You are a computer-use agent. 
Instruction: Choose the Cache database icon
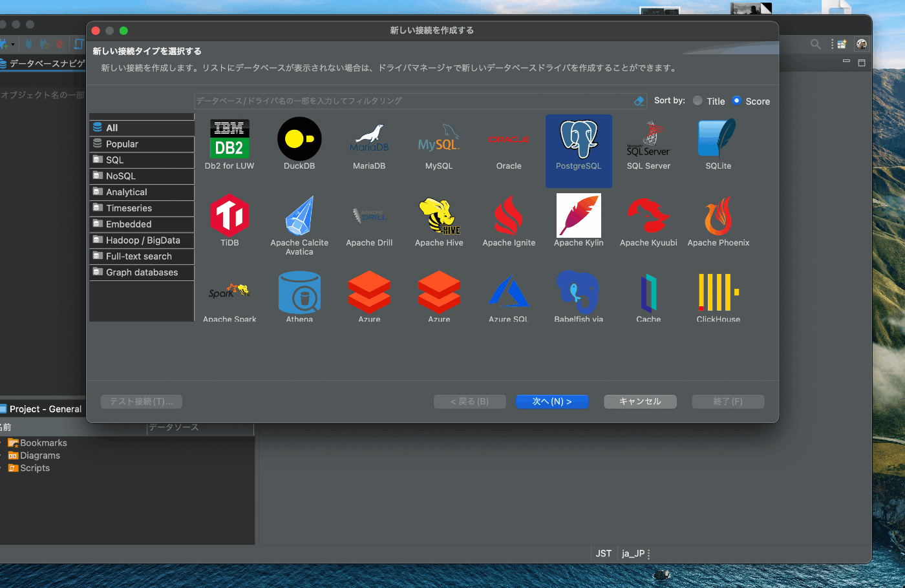pos(648,292)
